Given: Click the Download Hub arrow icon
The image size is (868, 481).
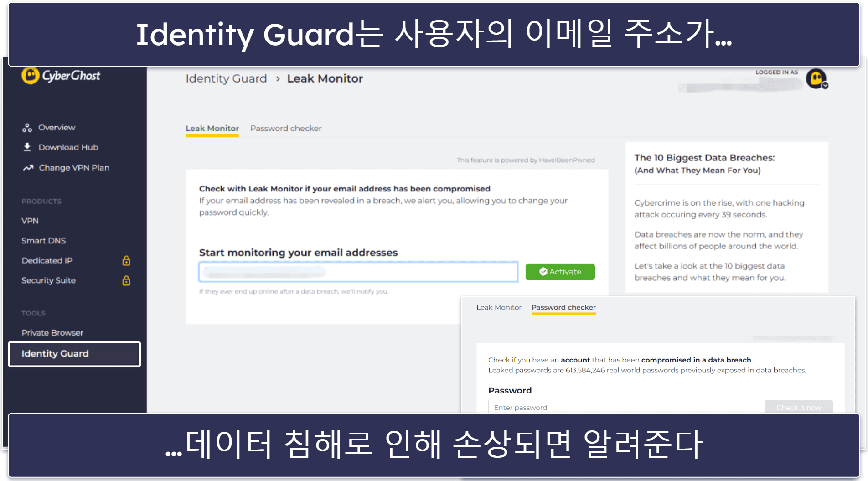Looking at the screenshot, I should [27, 147].
